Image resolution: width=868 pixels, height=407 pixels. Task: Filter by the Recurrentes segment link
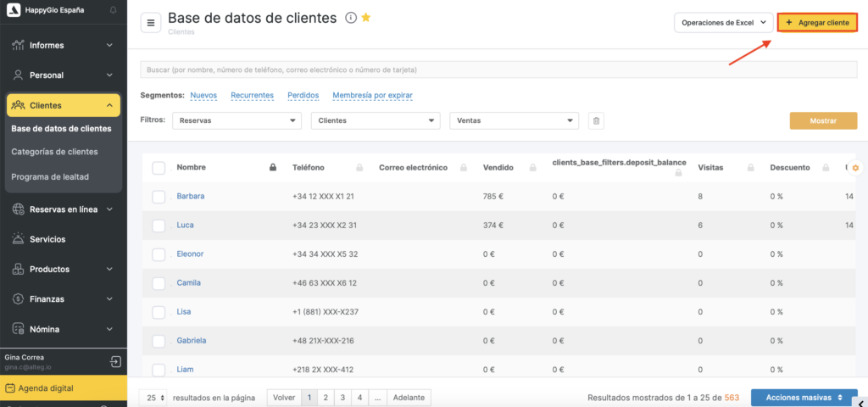point(252,95)
